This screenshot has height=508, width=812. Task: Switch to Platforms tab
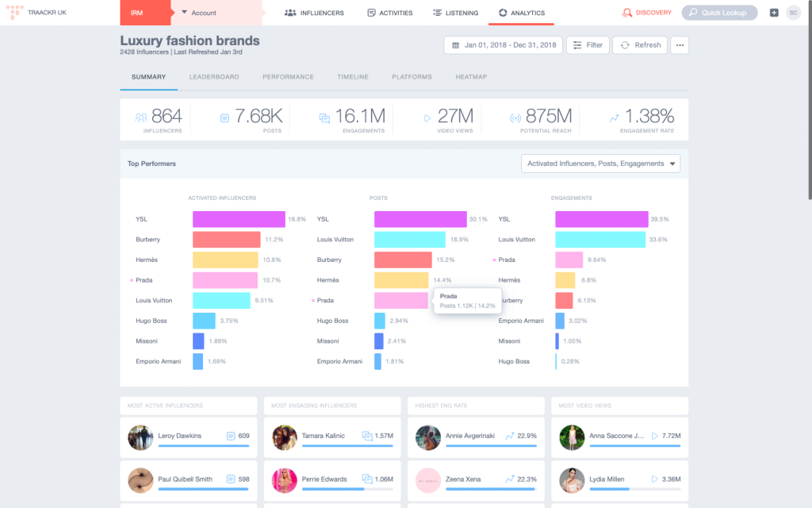[412, 77]
